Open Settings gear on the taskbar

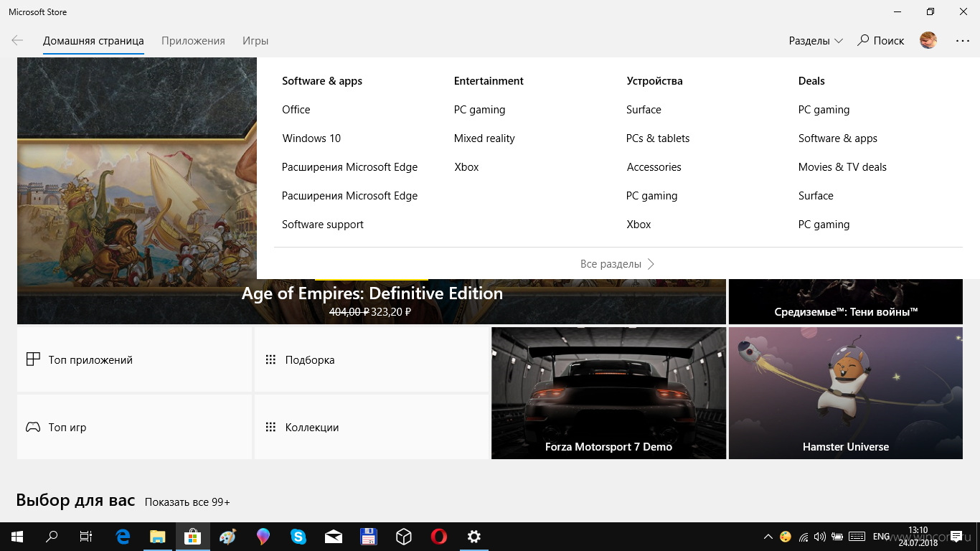coord(473,536)
